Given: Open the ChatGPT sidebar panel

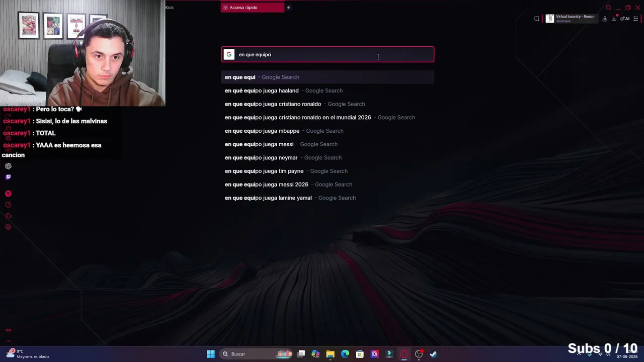Looking at the screenshot, I should 8,166.
